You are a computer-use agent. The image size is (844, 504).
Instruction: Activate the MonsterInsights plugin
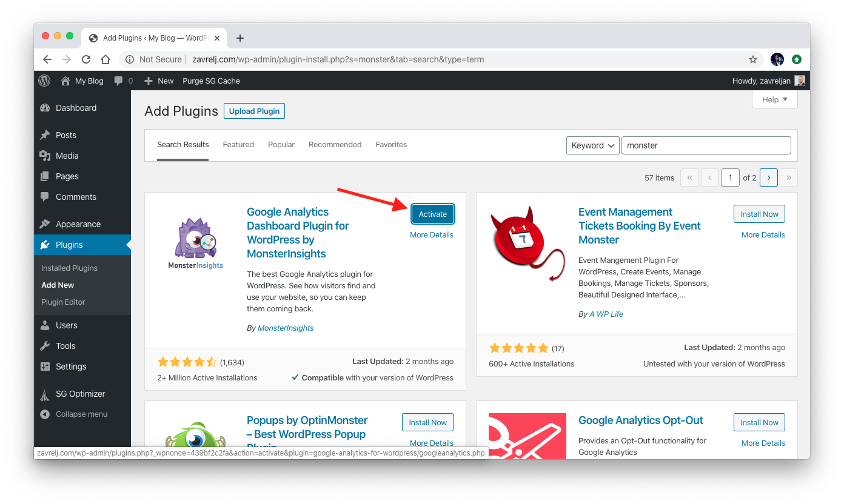(433, 214)
